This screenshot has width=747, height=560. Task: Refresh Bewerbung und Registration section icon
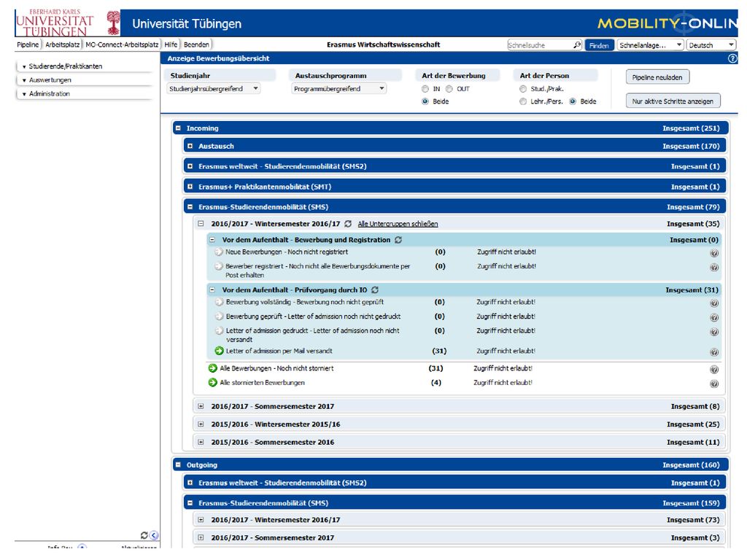point(398,240)
